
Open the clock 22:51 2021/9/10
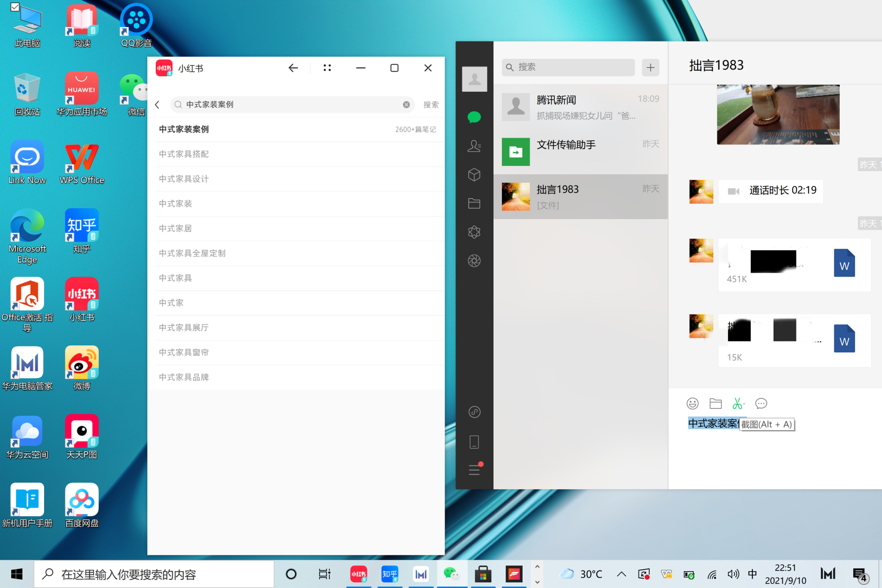point(785,574)
